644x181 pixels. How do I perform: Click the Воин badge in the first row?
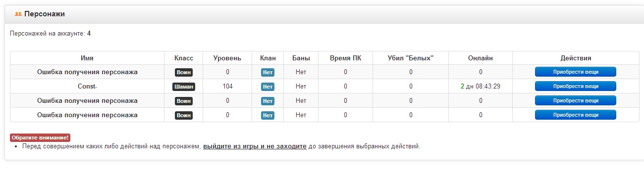[x=184, y=72]
